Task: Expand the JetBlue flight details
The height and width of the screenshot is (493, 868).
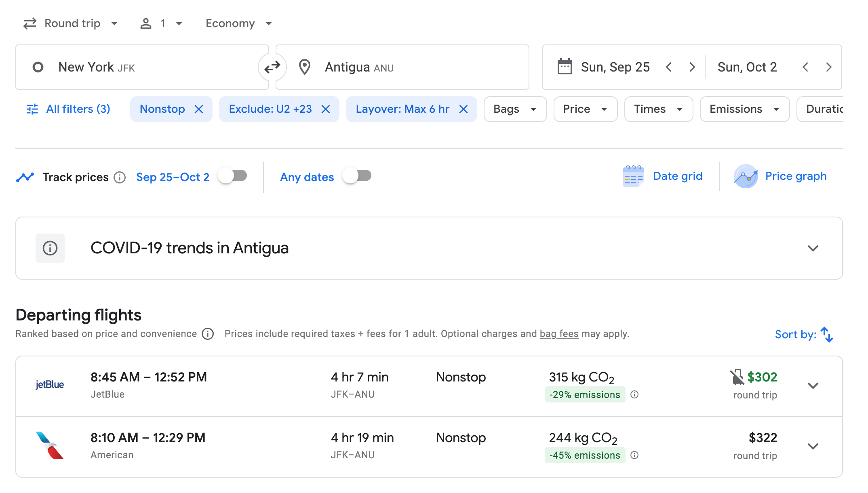Action: pyautogui.click(x=813, y=386)
